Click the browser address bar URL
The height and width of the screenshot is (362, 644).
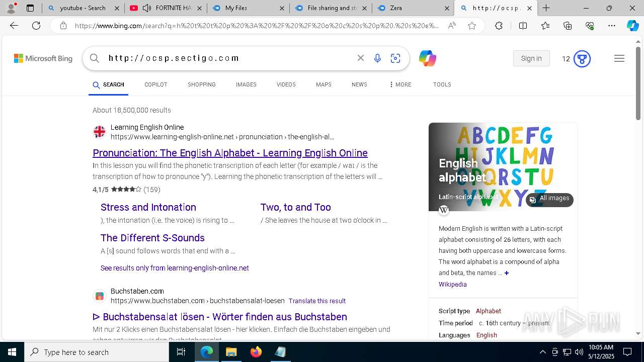[x=257, y=26]
